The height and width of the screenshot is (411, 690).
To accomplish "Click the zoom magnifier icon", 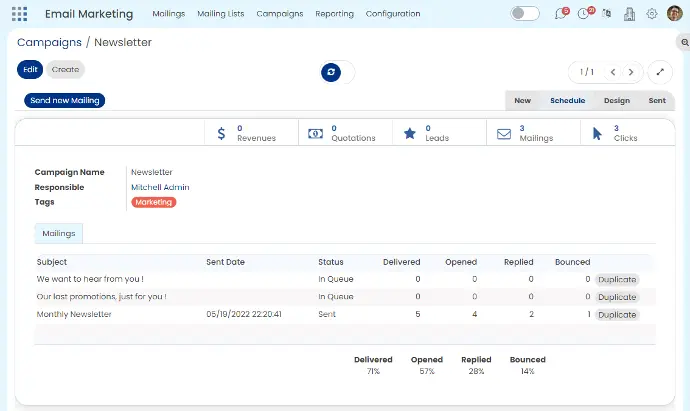I will point(682,42).
